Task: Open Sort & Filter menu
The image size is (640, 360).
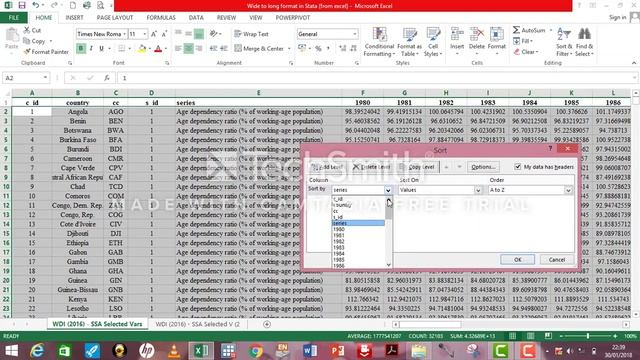Action: click(x=564, y=42)
